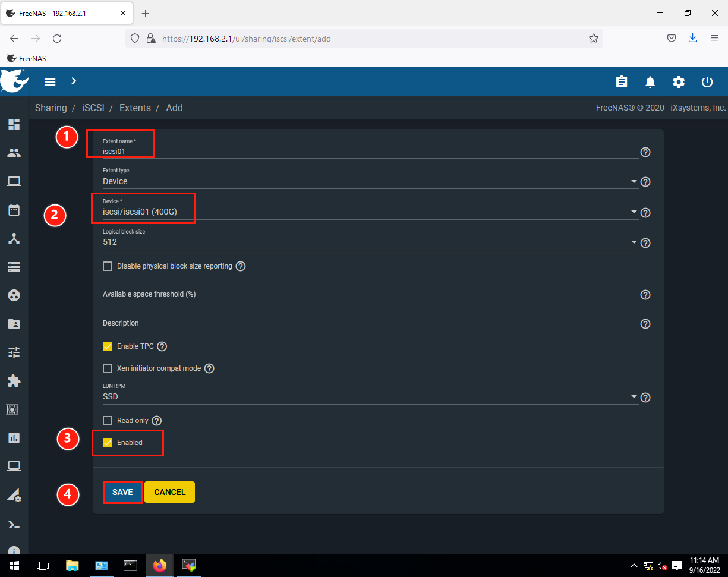Show help for Available space threshold
This screenshot has width=728, height=577.
tap(645, 295)
